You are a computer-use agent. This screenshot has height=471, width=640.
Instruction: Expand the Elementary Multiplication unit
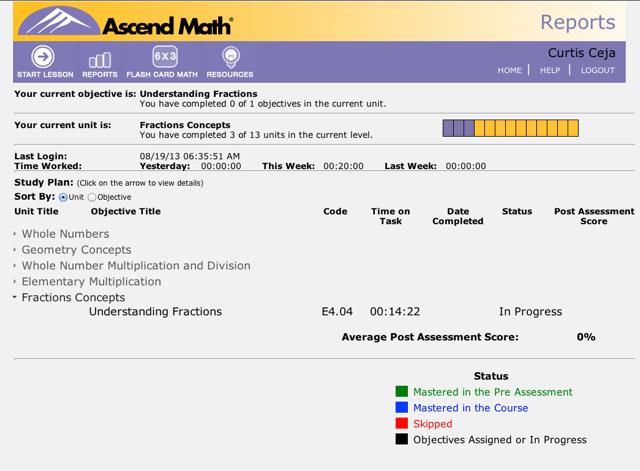click(x=91, y=282)
